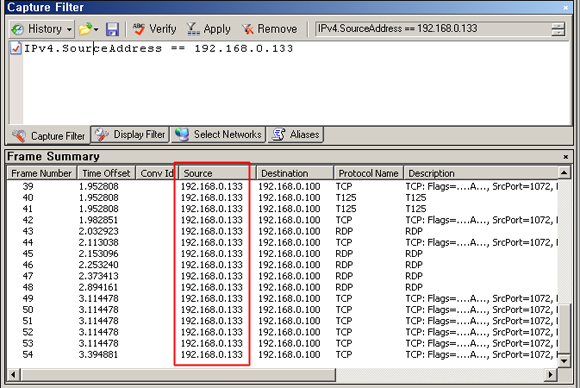This screenshot has width=580, height=388.
Task: Select frame number 51 row
Action: [x=282, y=321]
